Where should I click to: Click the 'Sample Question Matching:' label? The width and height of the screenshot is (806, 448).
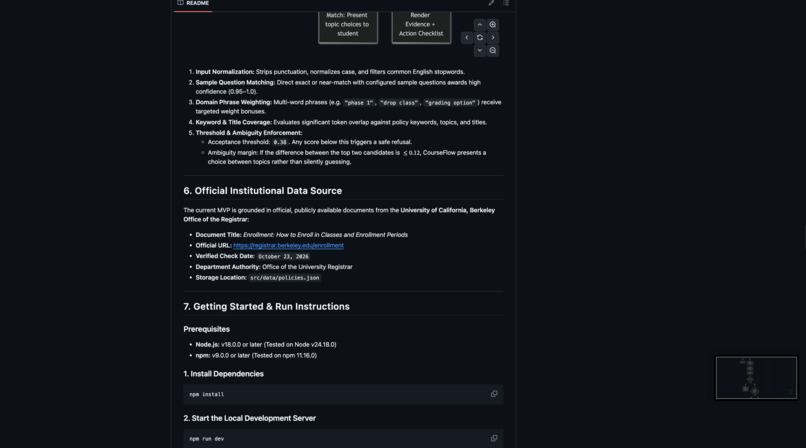[x=235, y=82]
